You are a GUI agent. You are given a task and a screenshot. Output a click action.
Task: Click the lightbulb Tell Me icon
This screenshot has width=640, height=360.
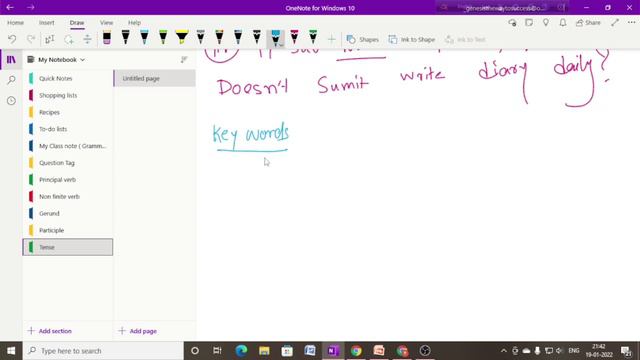click(x=546, y=23)
